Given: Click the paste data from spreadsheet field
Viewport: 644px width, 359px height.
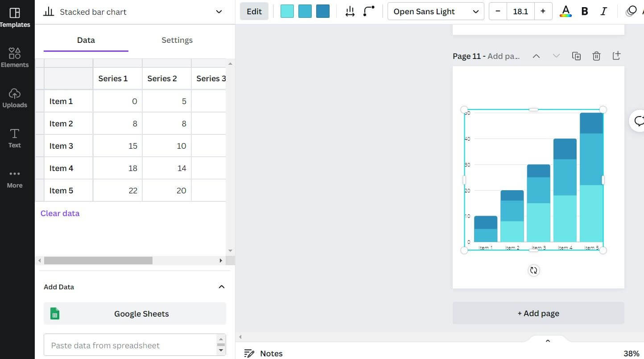Looking at the screenshot, I should tap(129, 345).
